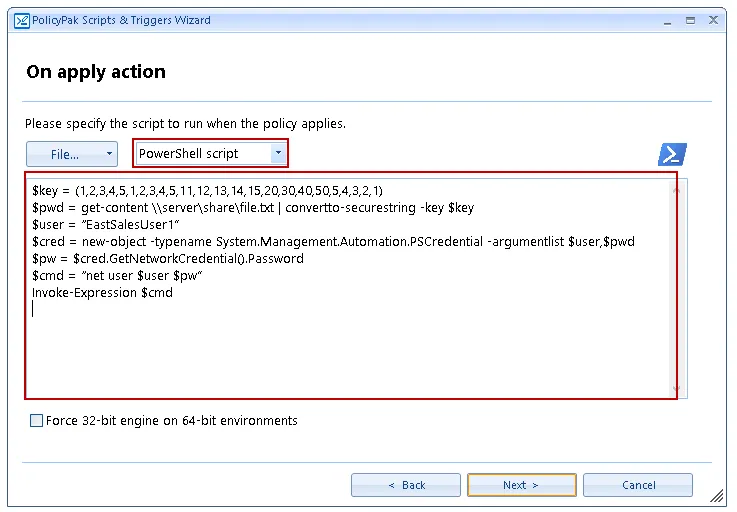Click the PolicyPak icon in title bar
Image resolution: width=737 pixels, height=512 pixels.
click(x=21, y=20)
